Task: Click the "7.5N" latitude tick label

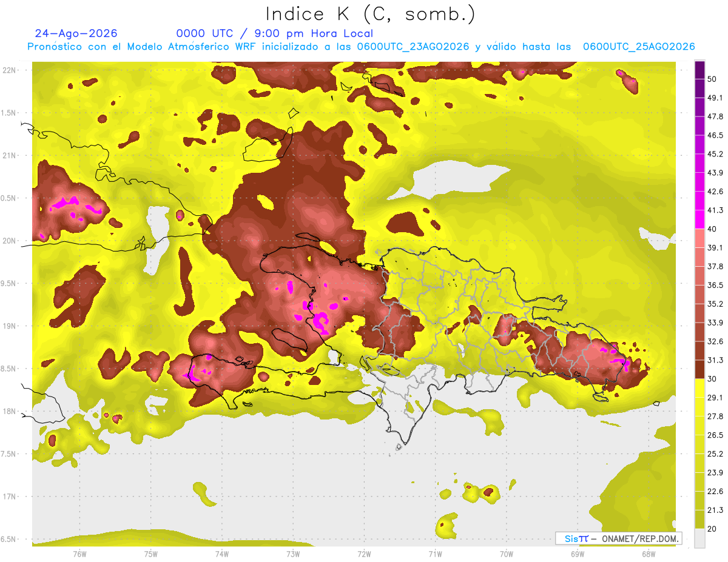Action: (x=9, y=454)
